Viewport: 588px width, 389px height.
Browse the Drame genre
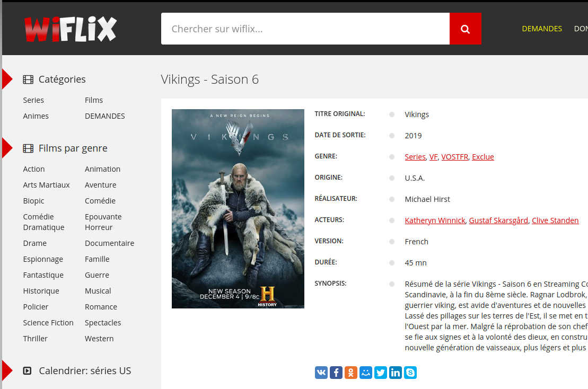pyautogui.click(x=34, y=243)
